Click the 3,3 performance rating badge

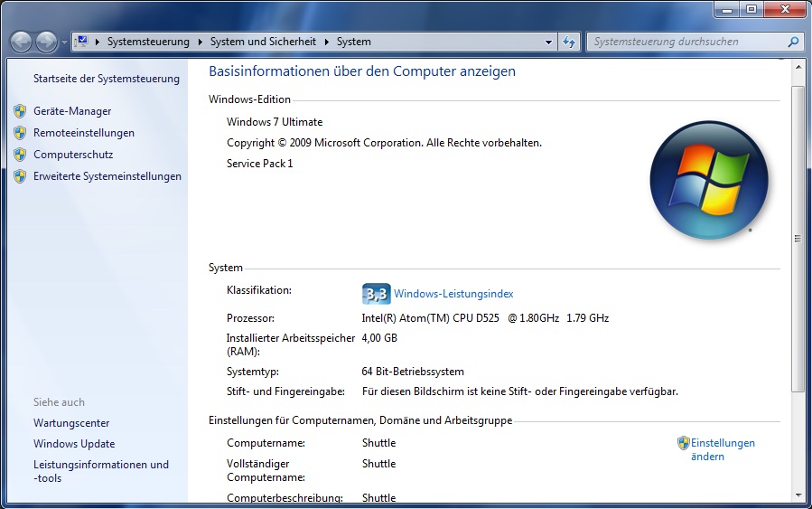(x=376, y=294)
